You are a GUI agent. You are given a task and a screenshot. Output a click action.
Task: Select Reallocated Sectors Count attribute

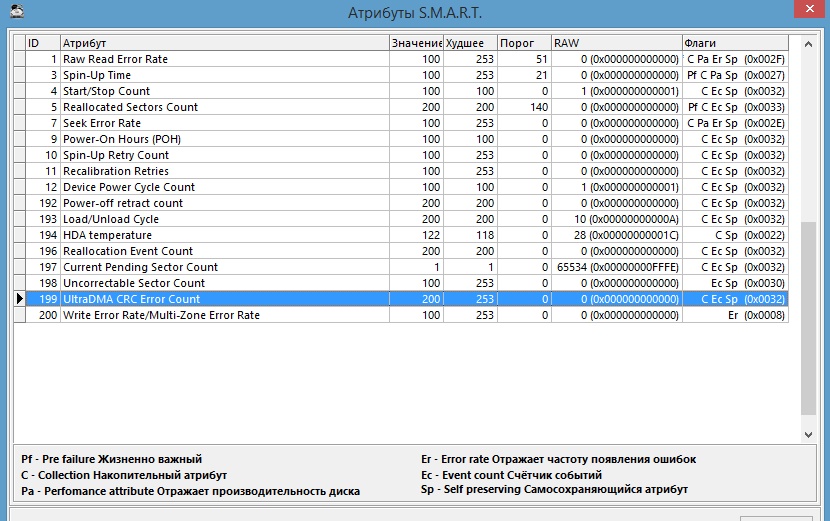pyautogui.click(x=401, y=107)
